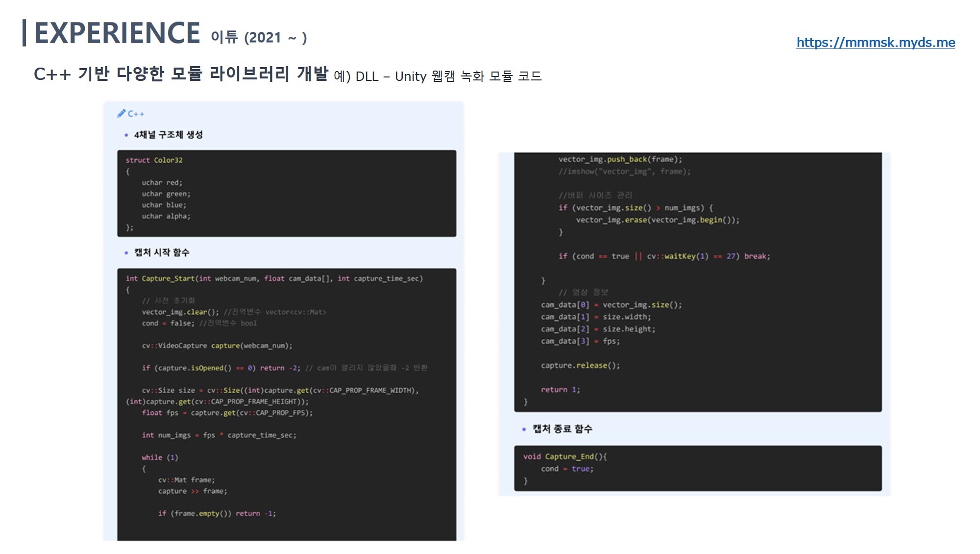This screenshot has width=980, height=554.
Task: Click the 4채널 구조체 생성 heading
Action: tap(168, 135)
